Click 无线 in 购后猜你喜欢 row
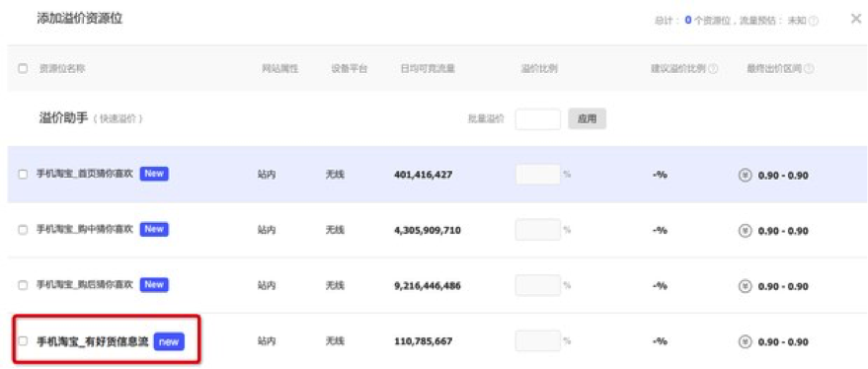This screenshot has height=369, width=868. 335,286
